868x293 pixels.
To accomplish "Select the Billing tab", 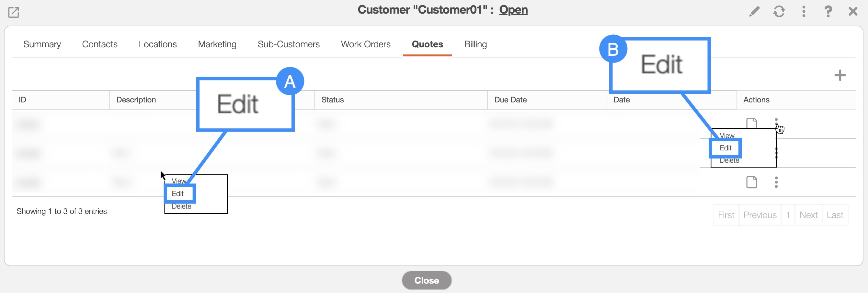I will (x=475, y=44).
